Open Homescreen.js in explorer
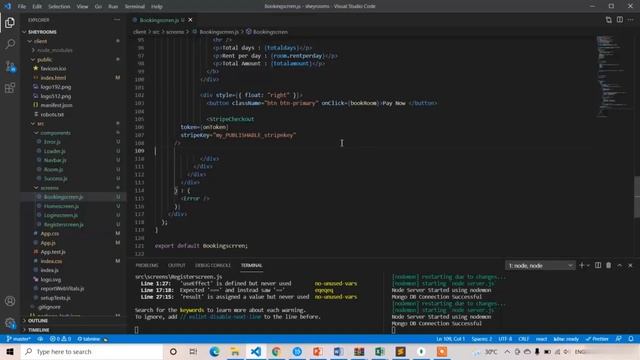Image resolution: width=640 pixels, height=360 pixels. coord(73,206)
